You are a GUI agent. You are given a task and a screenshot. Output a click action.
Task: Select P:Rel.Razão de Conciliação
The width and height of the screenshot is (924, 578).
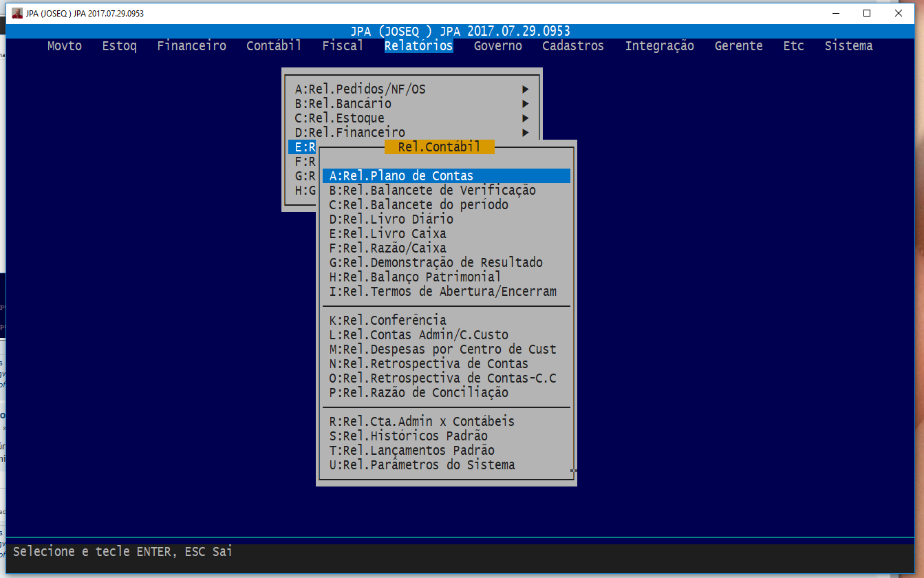click(x=447, y=393)
